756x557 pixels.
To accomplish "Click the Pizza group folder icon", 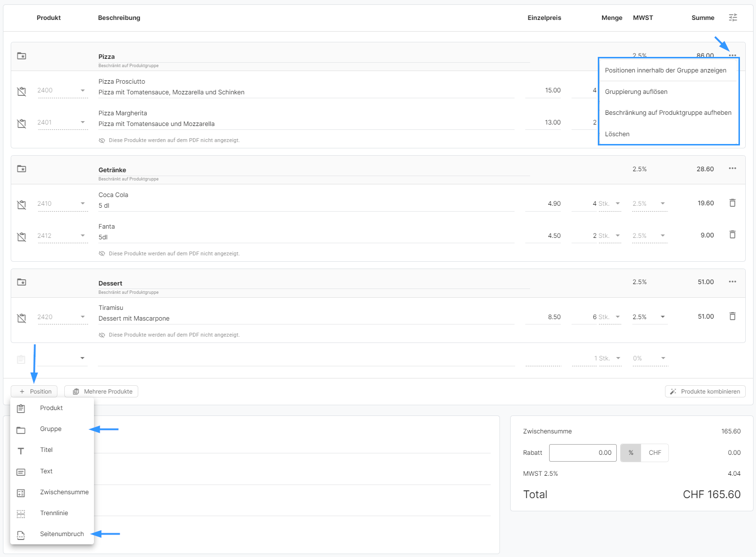I will [22, 56].
